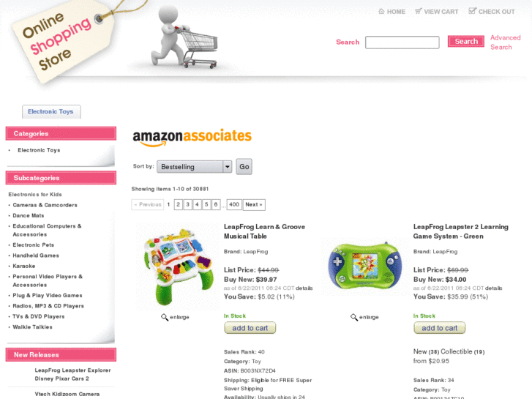The height and width of the screenshot is (399, 532).
Task: Click magnifier icon under Musical Table image
Action: [x=165, y=317]
